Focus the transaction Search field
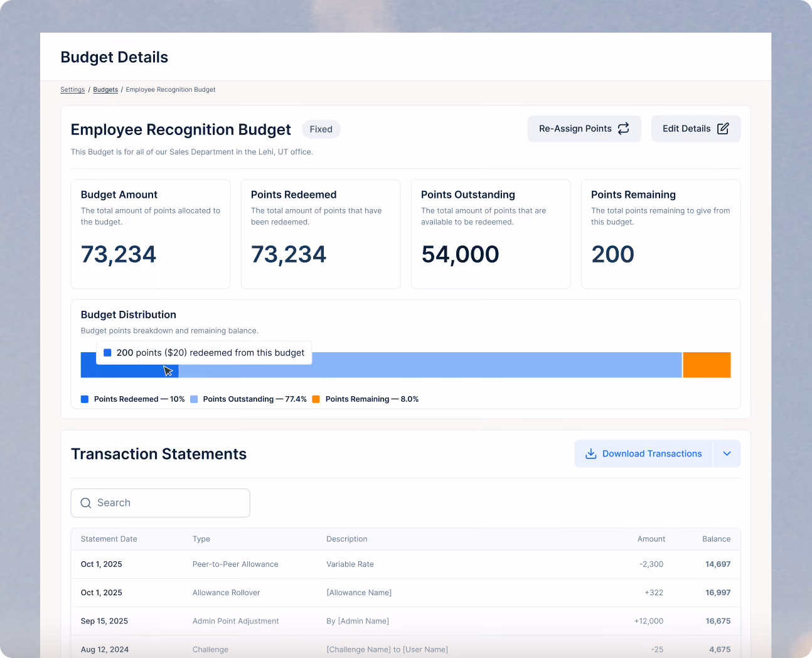812x658 pixels. 161,503
